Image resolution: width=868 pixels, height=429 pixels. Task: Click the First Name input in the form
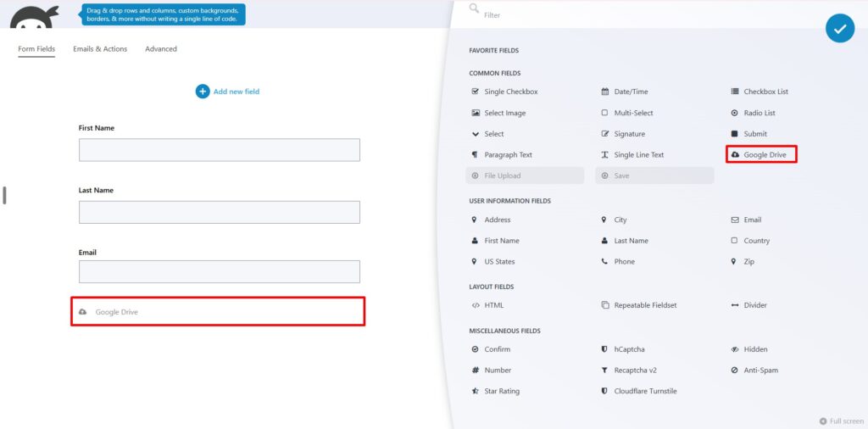click(x=220, y=150)
